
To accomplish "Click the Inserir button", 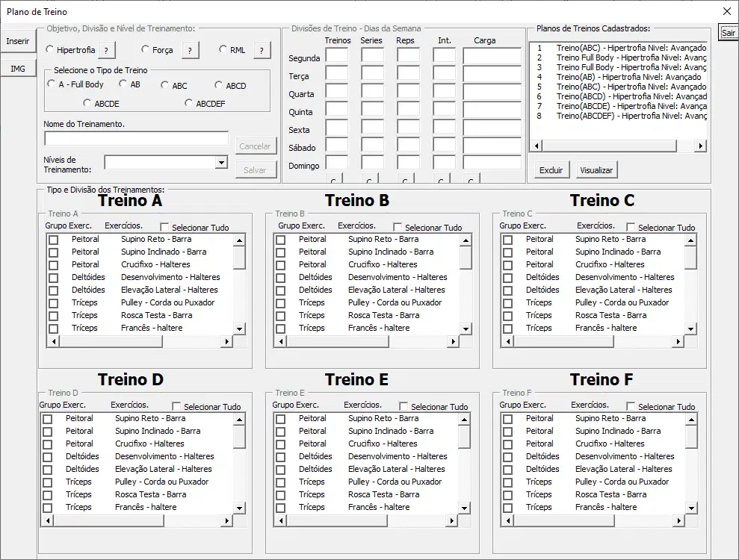I will (18, 41).
